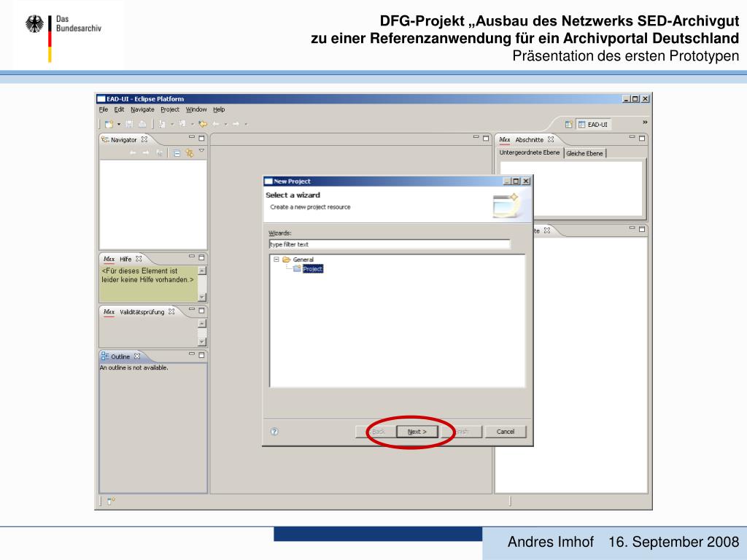Minimize the Outline view
The height and width of the screenshot is (560, 747).
pos(192,354)
